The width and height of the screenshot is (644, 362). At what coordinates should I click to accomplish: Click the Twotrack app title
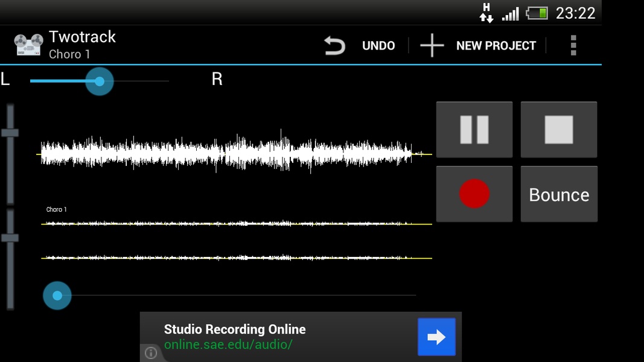82,37
